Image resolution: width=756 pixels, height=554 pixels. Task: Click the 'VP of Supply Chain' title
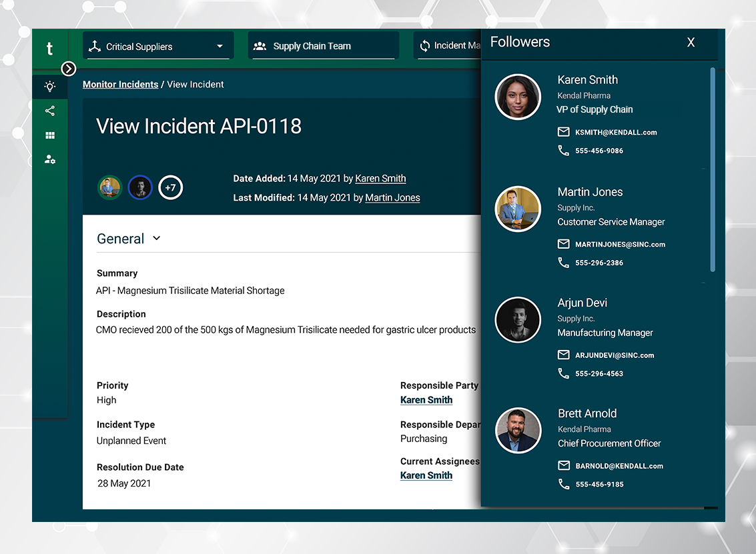click(595, 110)
